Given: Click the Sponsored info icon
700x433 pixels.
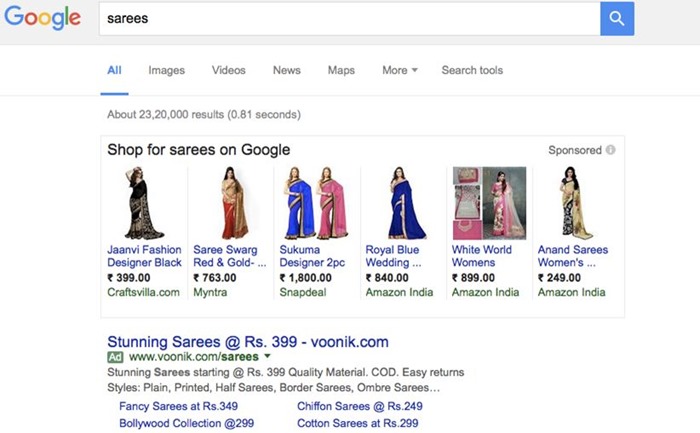Looking at the screenshot, I should (x=610, y=150).
